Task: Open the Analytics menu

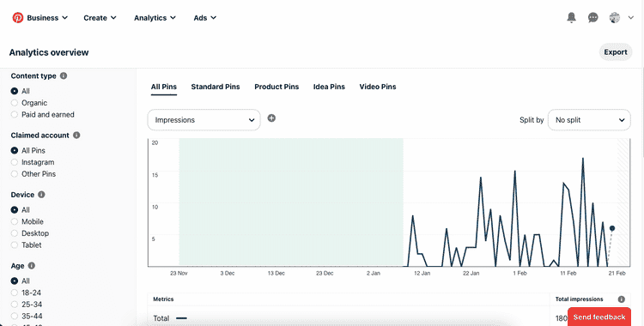Action: (155, 18)
